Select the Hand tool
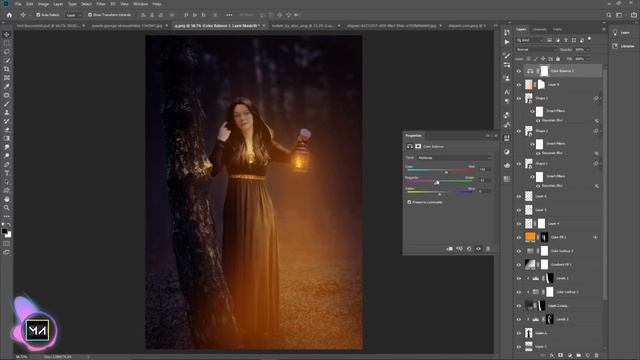Image resolution: width=640 pixels, height=360 pixels. point(7,199)
